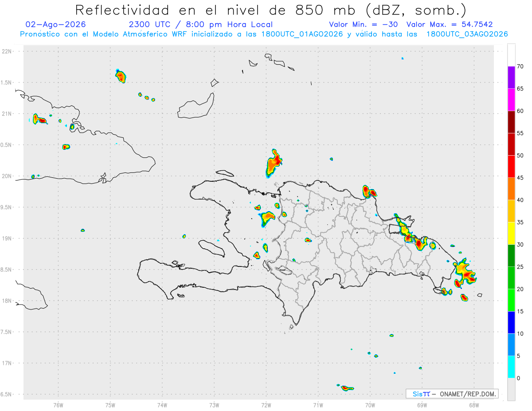Select the time '2300 UTC / 8:00 pm Hora Local'
This screenshot has height=411, width=532.
tap(200, 24)
